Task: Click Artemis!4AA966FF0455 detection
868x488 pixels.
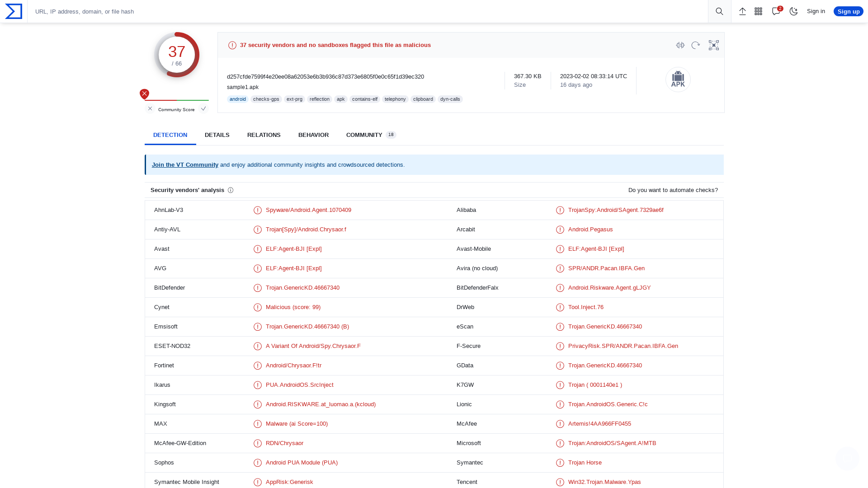Action: click(599, 424)
